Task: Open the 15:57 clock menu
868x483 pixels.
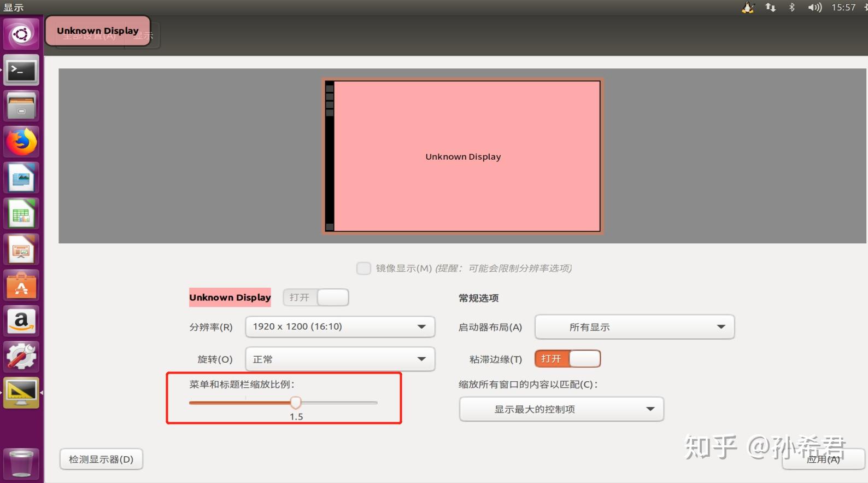Action: click(x=843, y=8)
